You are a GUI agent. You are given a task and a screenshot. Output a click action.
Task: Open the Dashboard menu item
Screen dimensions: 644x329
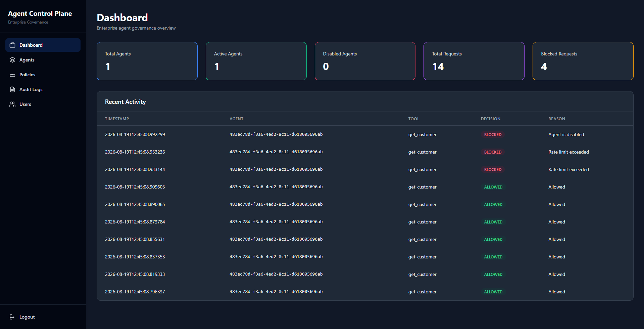tap(43, 45)
